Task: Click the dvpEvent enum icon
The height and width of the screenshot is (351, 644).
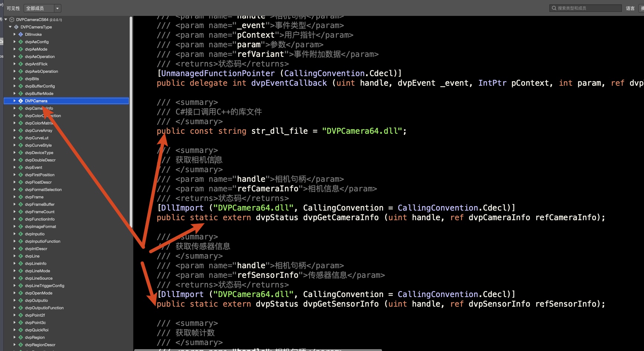Action: click(x=21, y=167)
